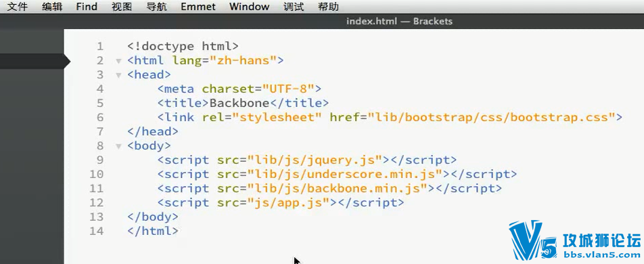Open the 导航 menu
644x264 pixels.
point(156,7)
